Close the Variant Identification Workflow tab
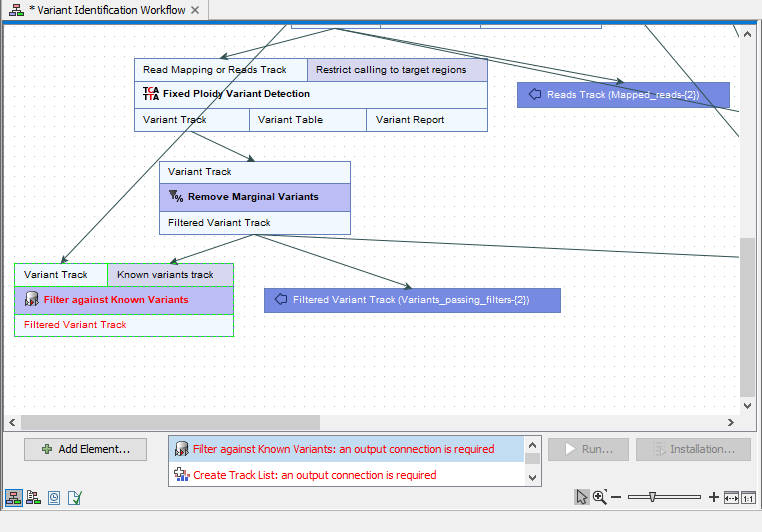Screen dimensions: 762x532 pyautogui.click(x=195, y=10)
